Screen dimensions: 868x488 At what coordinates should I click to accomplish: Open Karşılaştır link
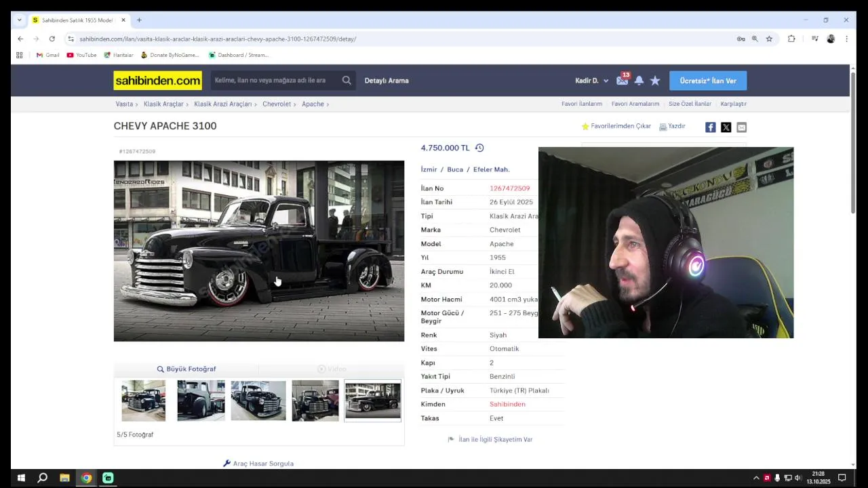tap(734, 104)
